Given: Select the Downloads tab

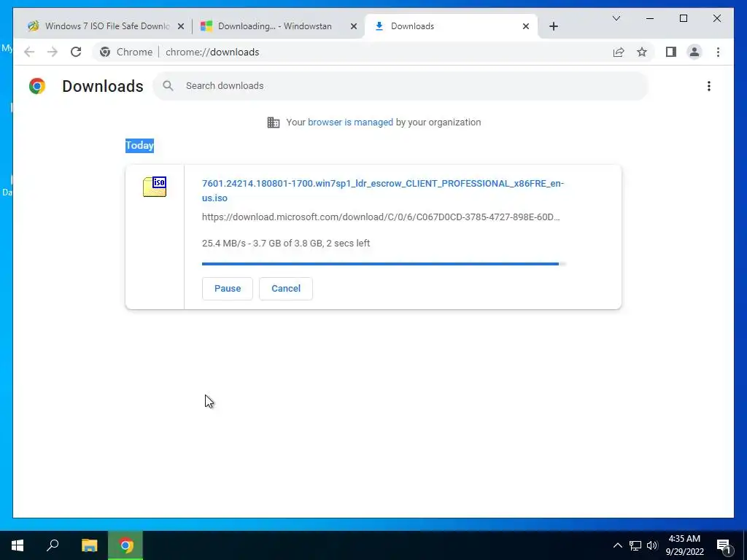Looking at the screenshot, I should click(451, 26).
